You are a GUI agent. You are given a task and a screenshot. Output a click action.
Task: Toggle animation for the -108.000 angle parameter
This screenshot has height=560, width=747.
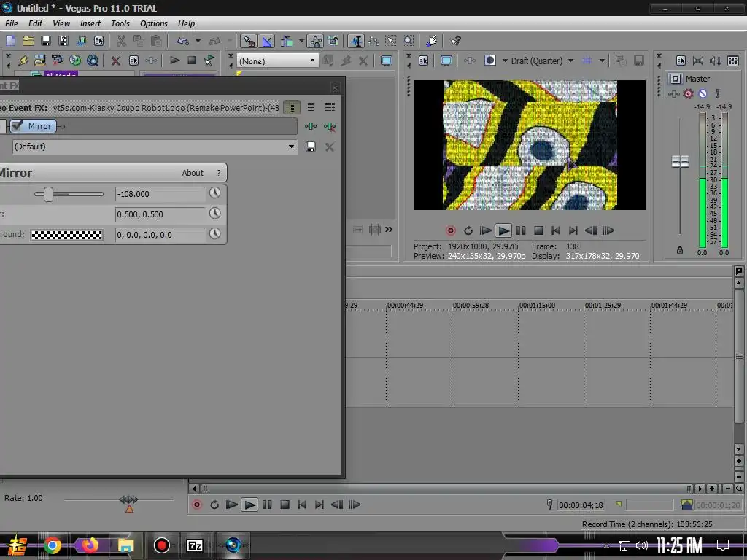[x=215, y=192]
